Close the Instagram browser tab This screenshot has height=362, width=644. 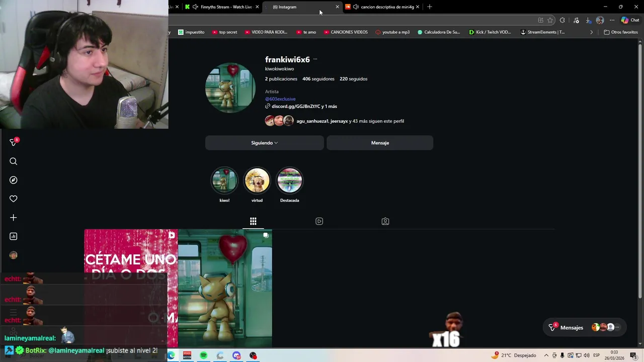point(337,7)
